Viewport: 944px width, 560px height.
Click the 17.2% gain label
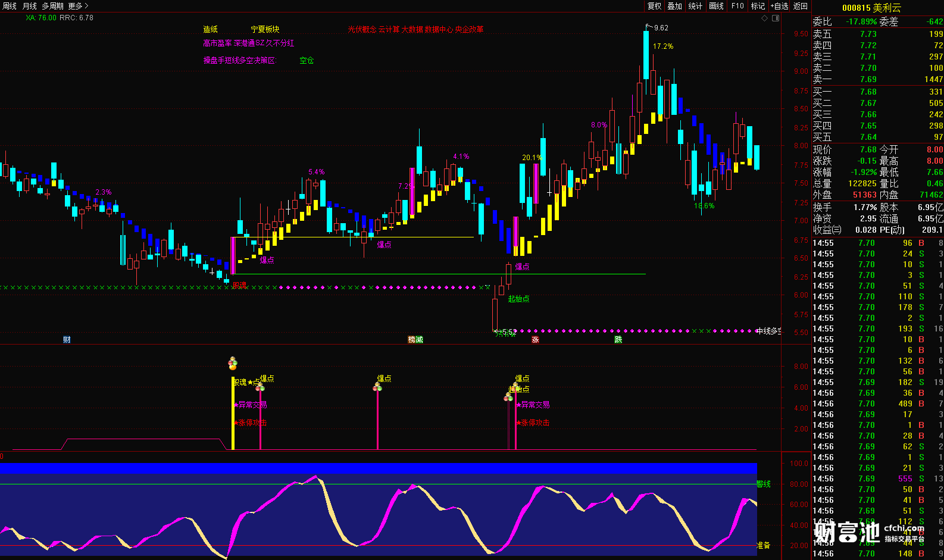663,46
